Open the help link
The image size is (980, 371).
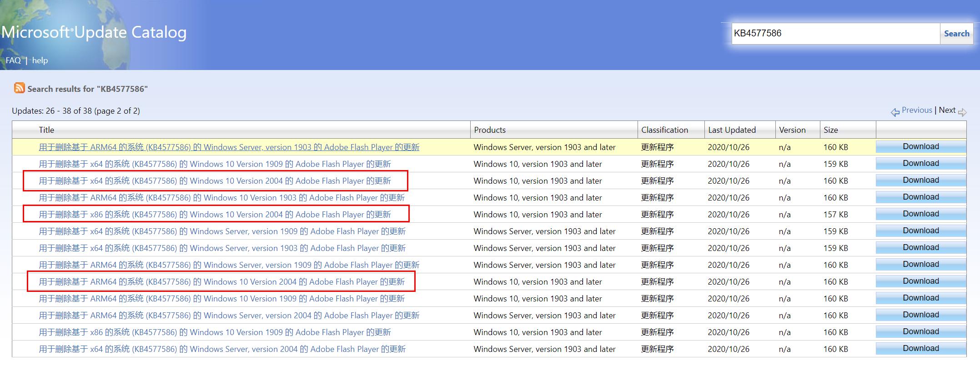tap(40, 60)
